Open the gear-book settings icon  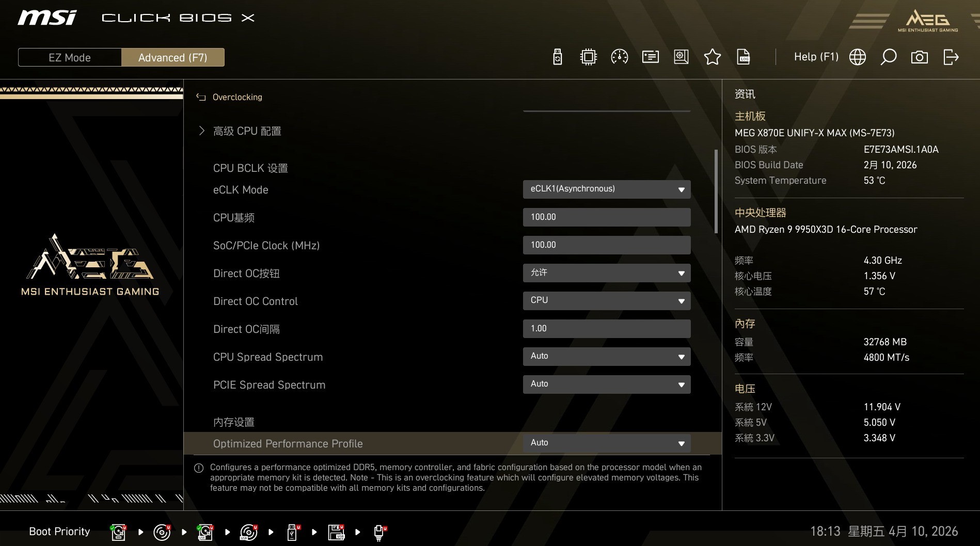pyautogui.click(x=681, y=57)
